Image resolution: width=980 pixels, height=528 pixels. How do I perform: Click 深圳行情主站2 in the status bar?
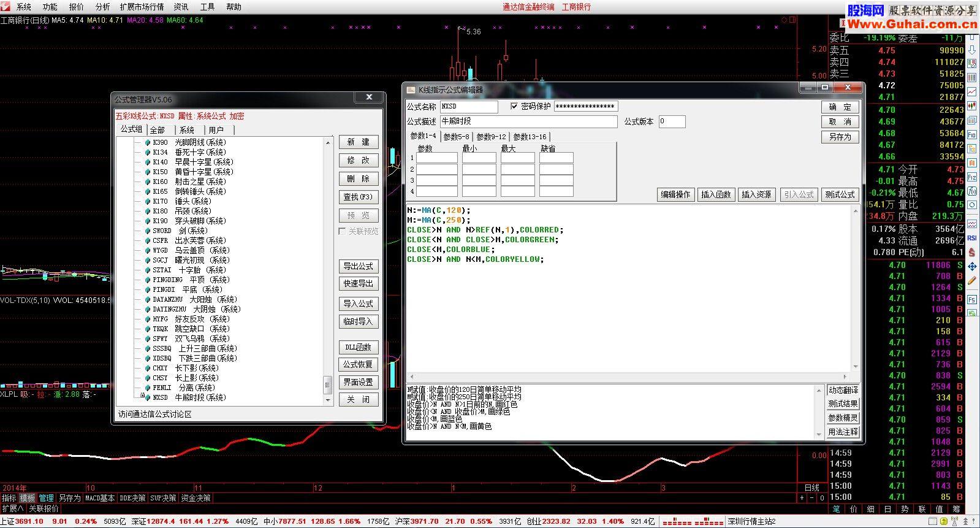tap(752, 521)
